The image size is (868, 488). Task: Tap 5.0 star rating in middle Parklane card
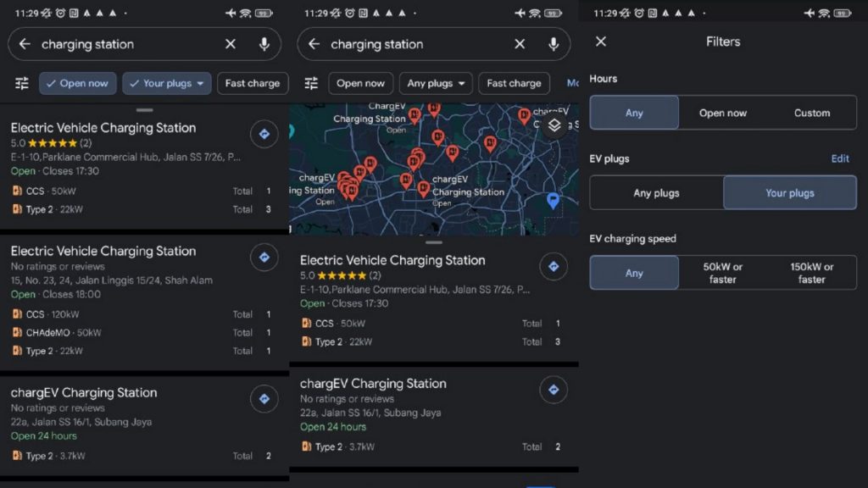[x=341, y=275]
